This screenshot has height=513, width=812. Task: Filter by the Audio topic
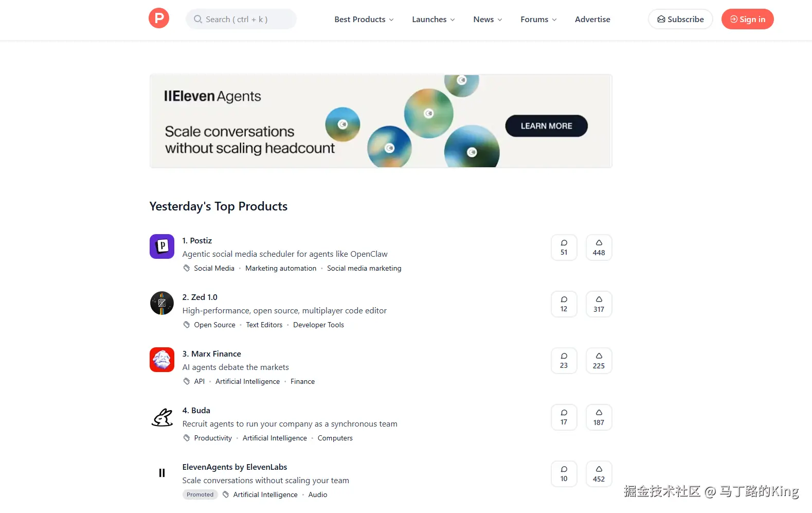(318, 494)
